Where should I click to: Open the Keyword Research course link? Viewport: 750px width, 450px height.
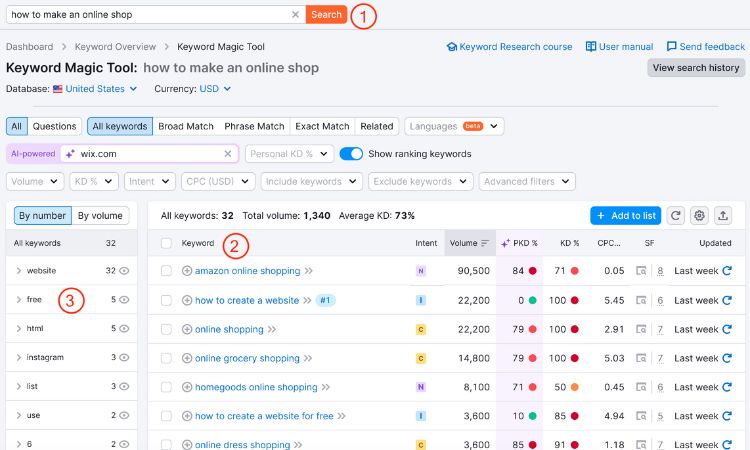(509, 47)
